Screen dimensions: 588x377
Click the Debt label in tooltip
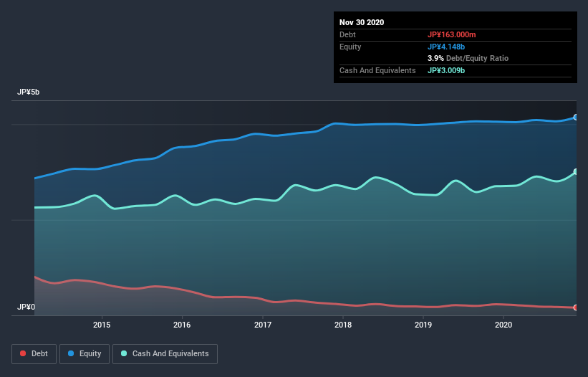tap(347, 35)
